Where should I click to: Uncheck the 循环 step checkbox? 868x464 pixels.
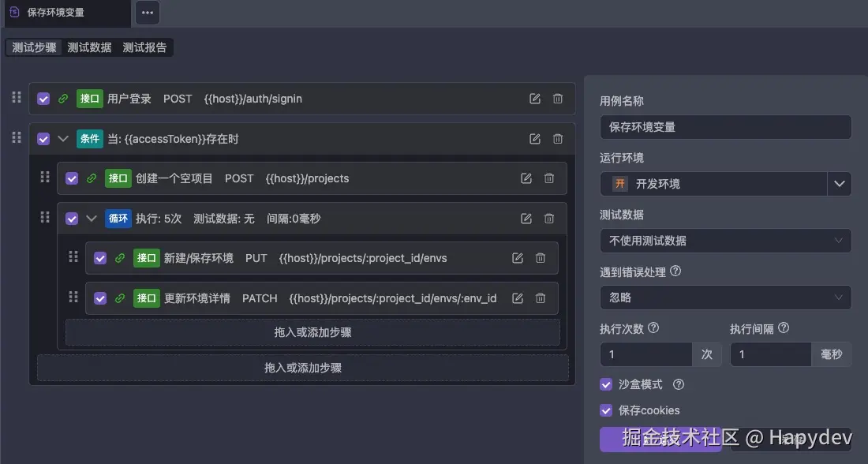coord(71,219)
